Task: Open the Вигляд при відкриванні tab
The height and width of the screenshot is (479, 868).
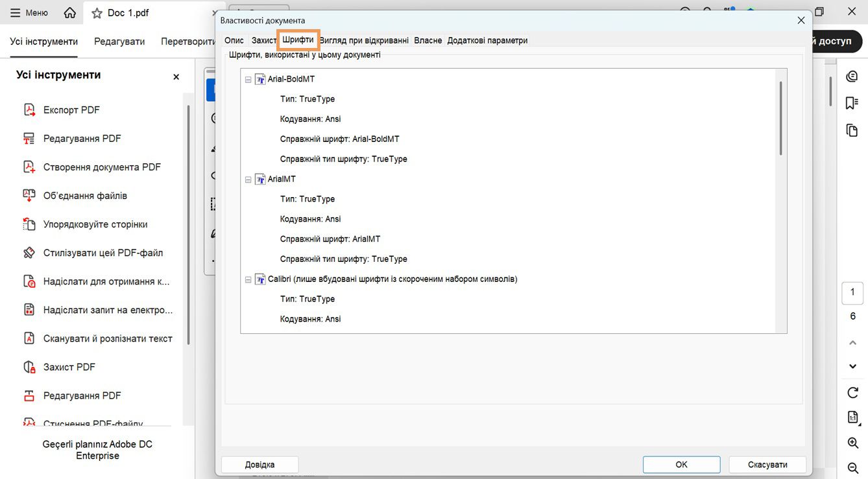Action: [365, 40]
